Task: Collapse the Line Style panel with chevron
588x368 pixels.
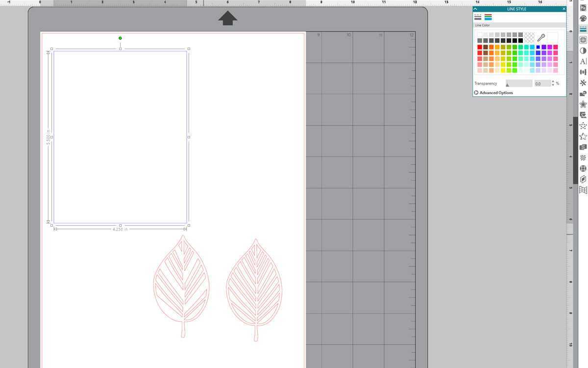Action: pos(475,9)
